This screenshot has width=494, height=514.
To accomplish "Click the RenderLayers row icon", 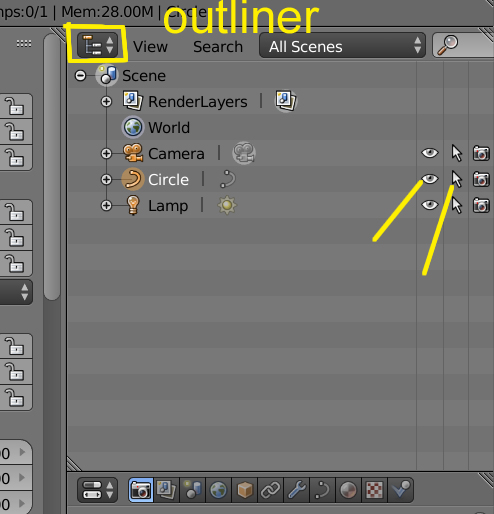I will point(133,101).
